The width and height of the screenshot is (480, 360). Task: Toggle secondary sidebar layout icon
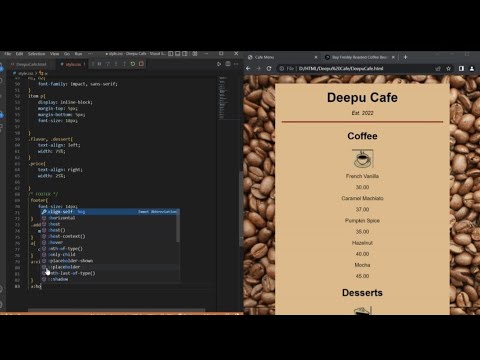click(x=185, y=54)
